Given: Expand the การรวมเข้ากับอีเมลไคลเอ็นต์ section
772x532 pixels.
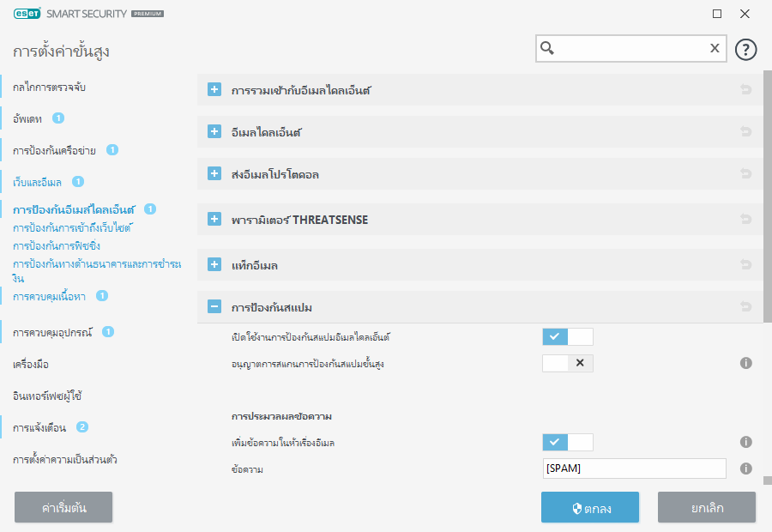Looking at the screenshot, I should [x=214, y=89].
